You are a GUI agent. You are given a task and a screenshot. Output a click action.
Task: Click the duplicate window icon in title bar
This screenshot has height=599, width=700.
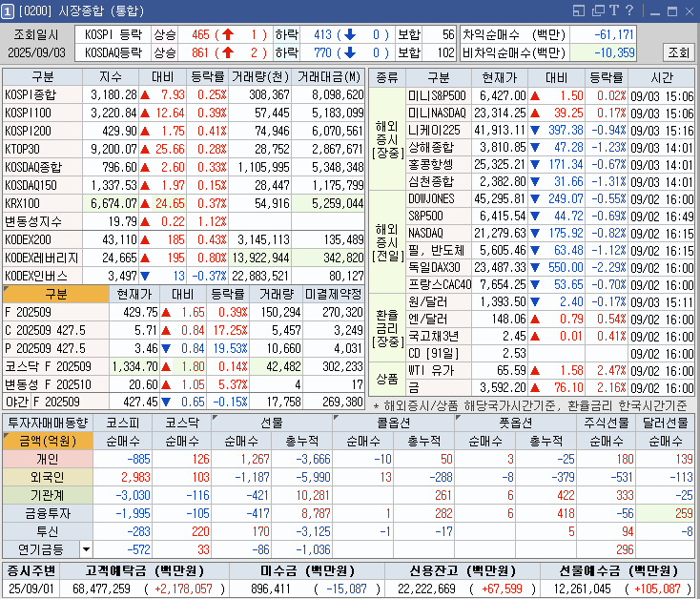598,10
